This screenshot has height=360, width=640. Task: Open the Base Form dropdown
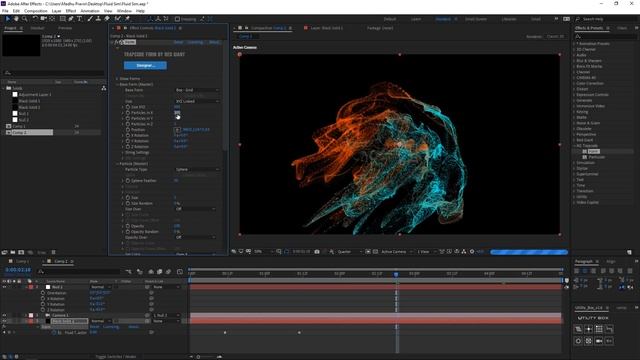(197, 90)
